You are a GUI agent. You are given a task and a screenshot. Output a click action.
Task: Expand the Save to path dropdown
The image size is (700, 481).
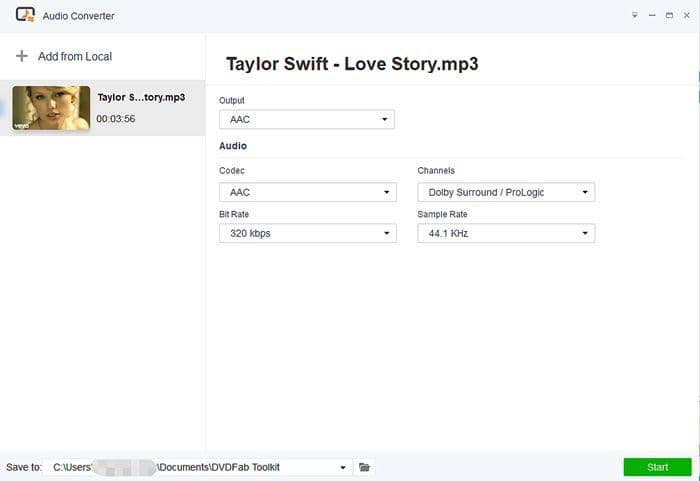(343, 468)
